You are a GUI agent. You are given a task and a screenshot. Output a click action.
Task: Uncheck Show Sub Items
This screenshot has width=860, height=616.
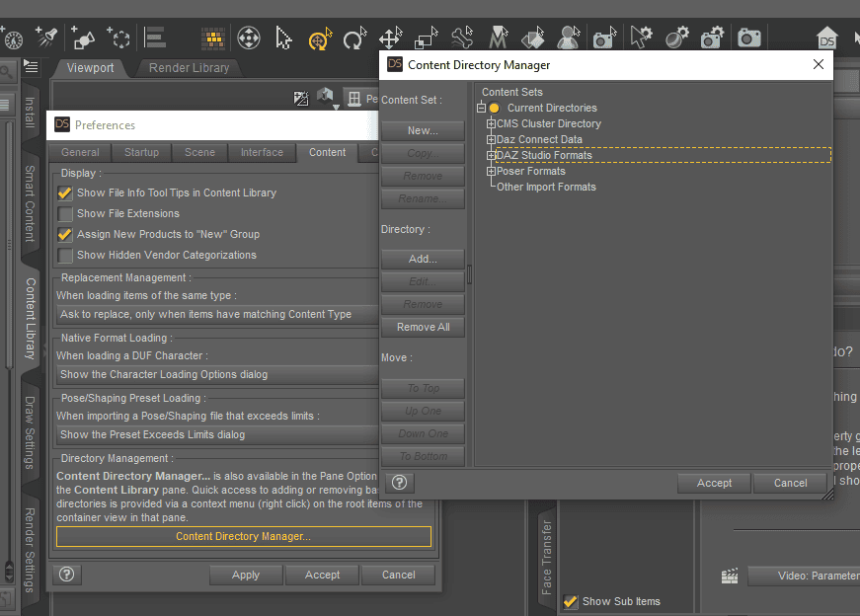pos(570,601)
